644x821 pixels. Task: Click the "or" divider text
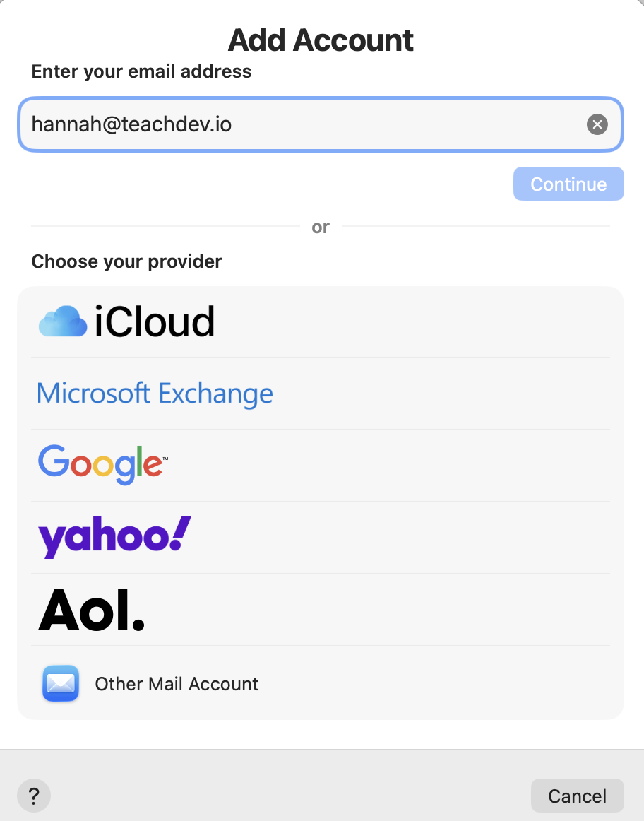coord(321,227)
